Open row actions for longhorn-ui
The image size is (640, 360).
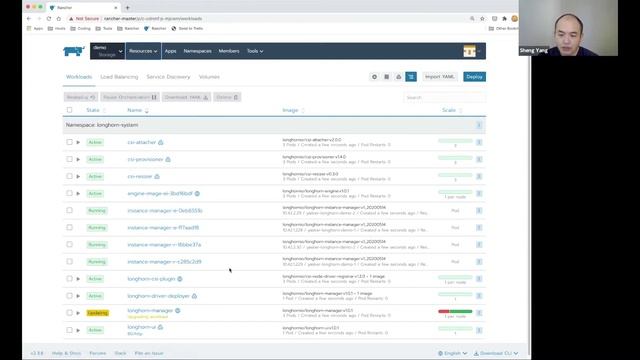point(479,330)
